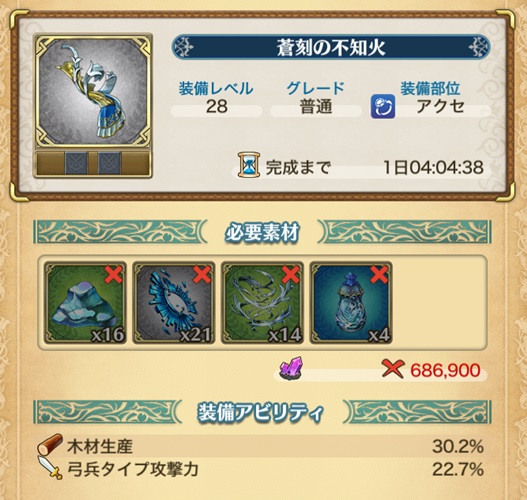The width and height of the screenshot is (527, 500).
Task: Tap the 必要素材 section header
Action: click(262, 232)
